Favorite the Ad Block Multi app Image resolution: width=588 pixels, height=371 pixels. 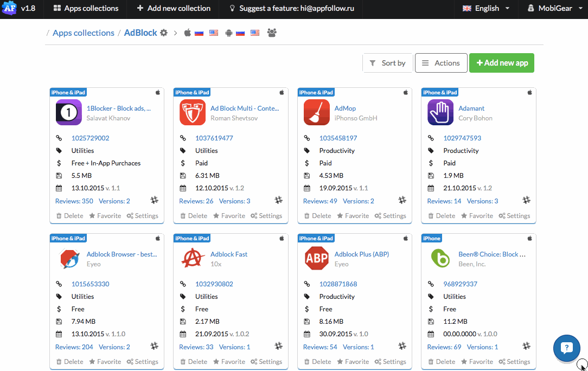tap(229, 216)
